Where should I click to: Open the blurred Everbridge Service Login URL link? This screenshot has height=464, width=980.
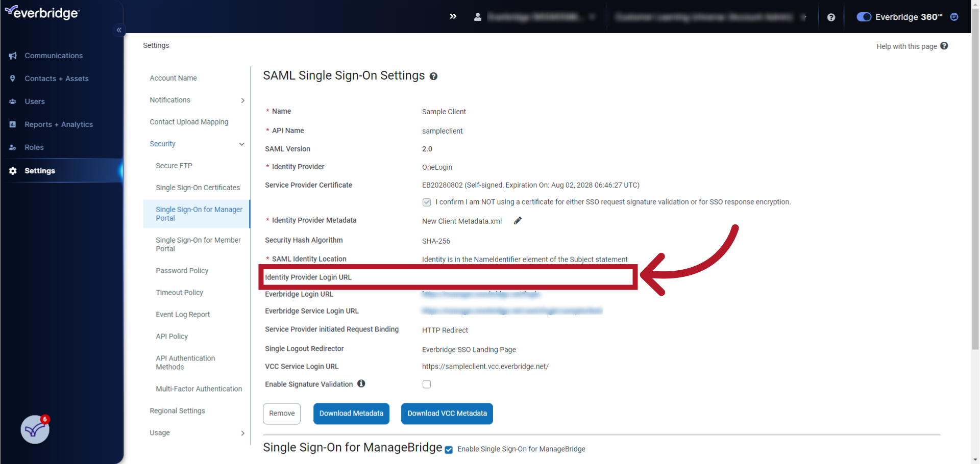(x=512, y=311)
